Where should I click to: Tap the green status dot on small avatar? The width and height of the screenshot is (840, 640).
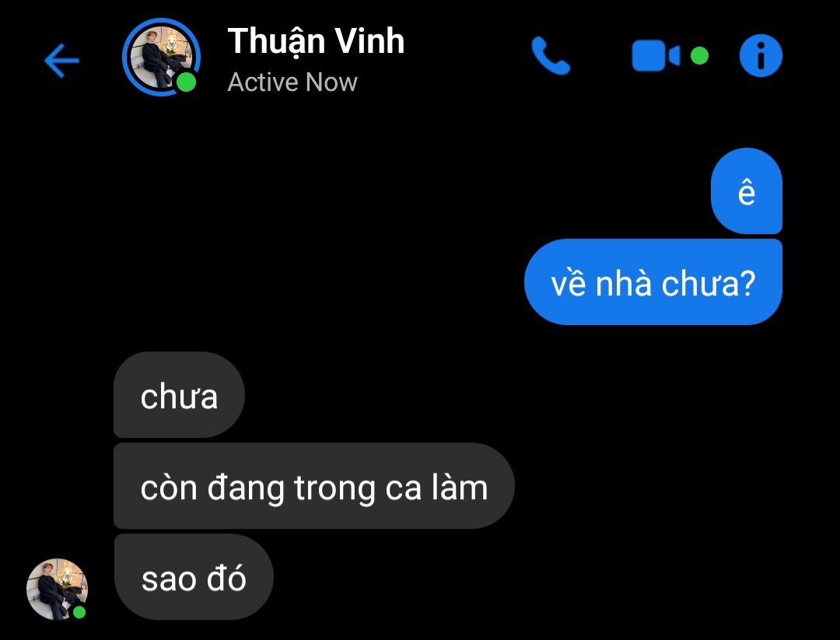[x=79, y=611]
